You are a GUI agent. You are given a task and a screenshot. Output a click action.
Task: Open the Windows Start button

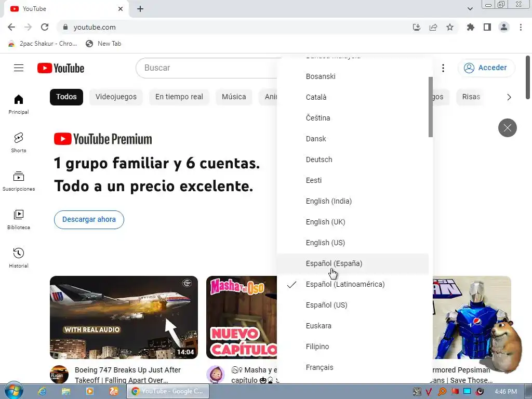(x=14, y=391)
